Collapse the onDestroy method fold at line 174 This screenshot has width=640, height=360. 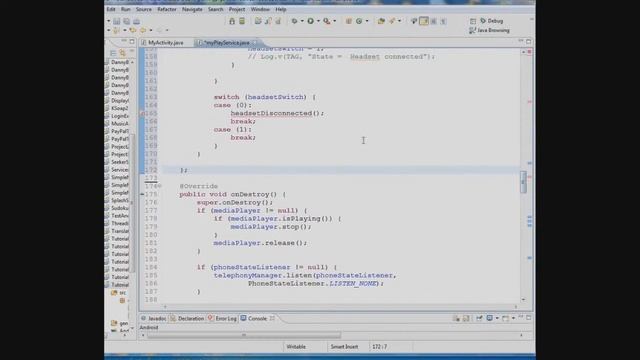click(160, 186)
